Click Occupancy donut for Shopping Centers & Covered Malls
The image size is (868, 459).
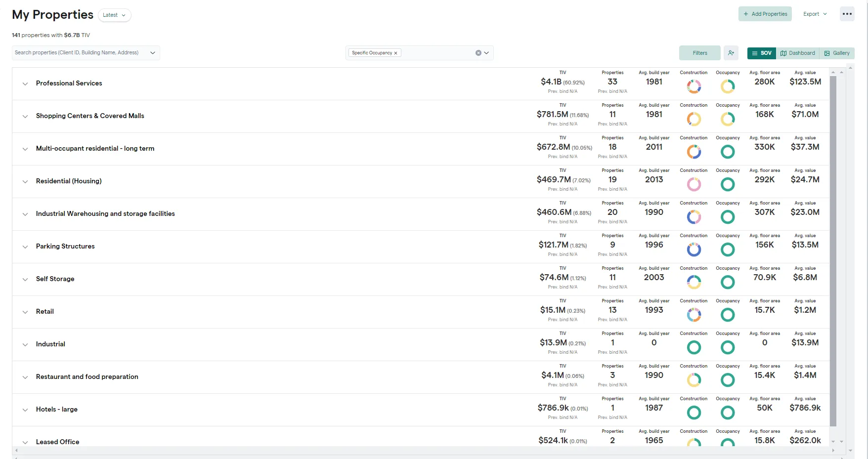pyautogui.click(x=728, y=119)
